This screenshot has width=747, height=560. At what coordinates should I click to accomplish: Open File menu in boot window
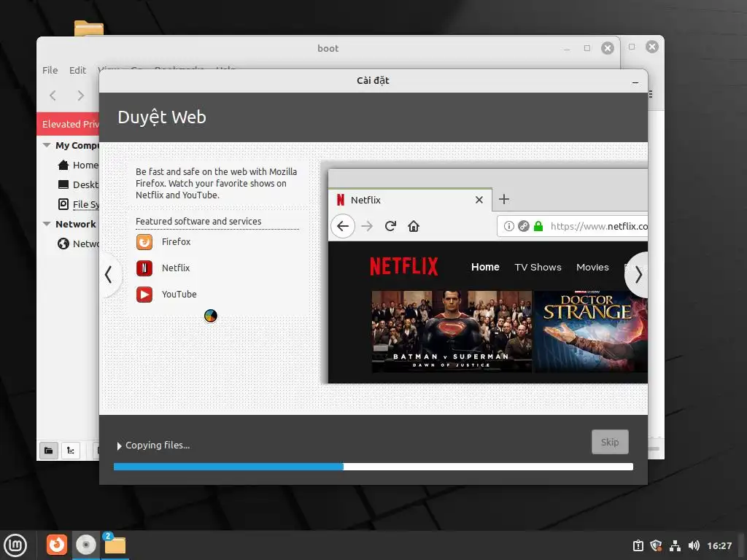[50, 71]
